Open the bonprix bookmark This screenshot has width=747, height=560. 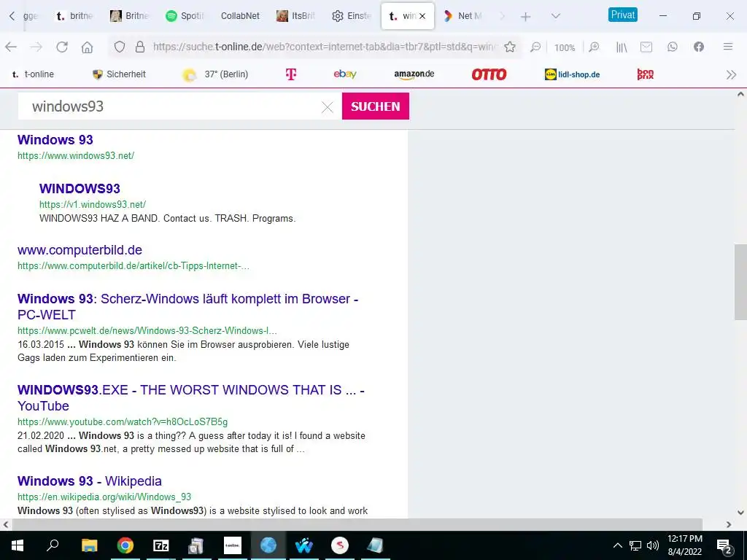pos(646,74)
